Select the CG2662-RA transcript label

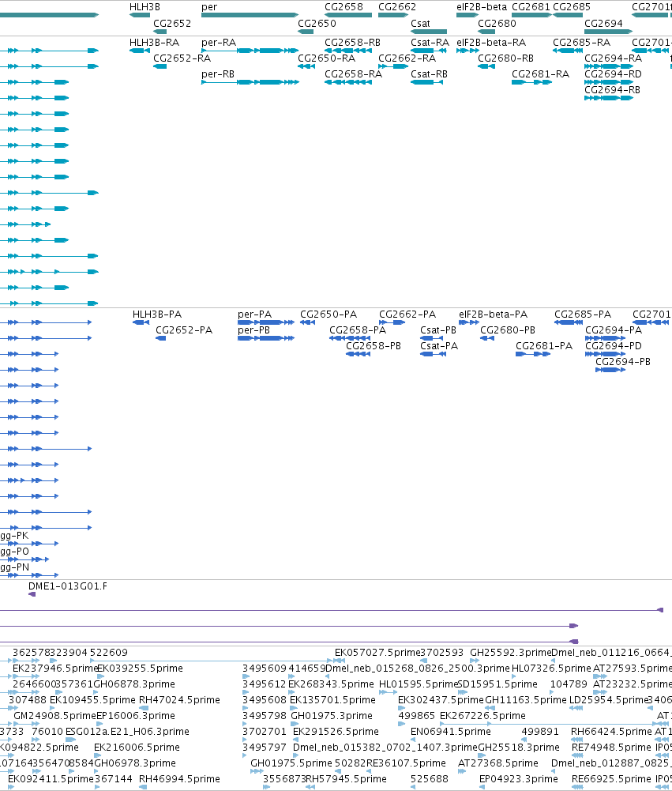click(x=407, y=58)
